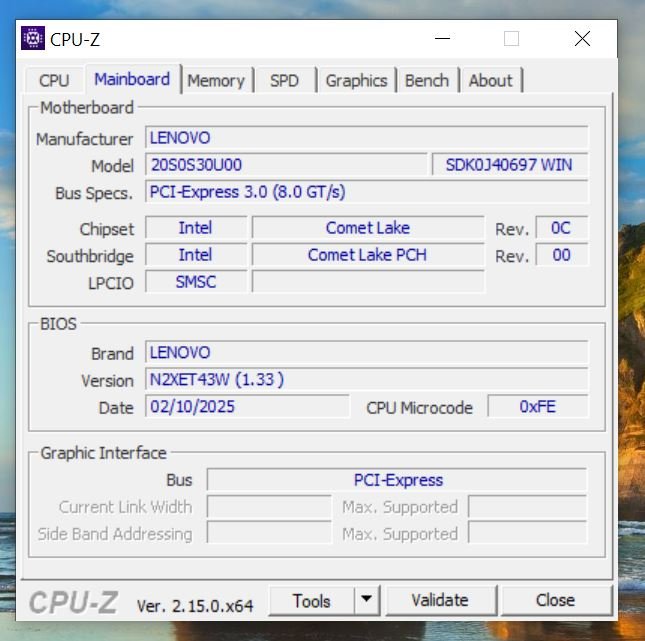
Task: Select BIOS version N2XET43W (1.33)
Action: (x=367, y=379)
